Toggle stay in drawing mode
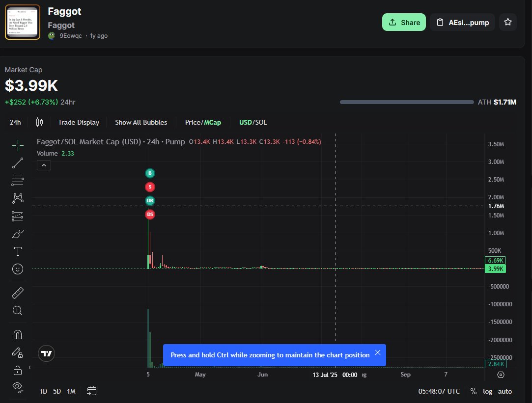The image size is (532, 403). pyautogui.click(x=18, y=353)
